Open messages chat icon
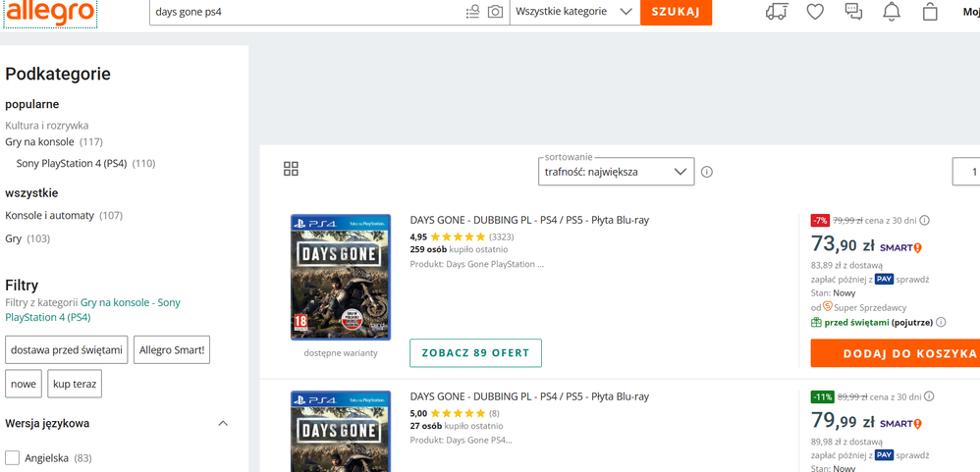 853,12
